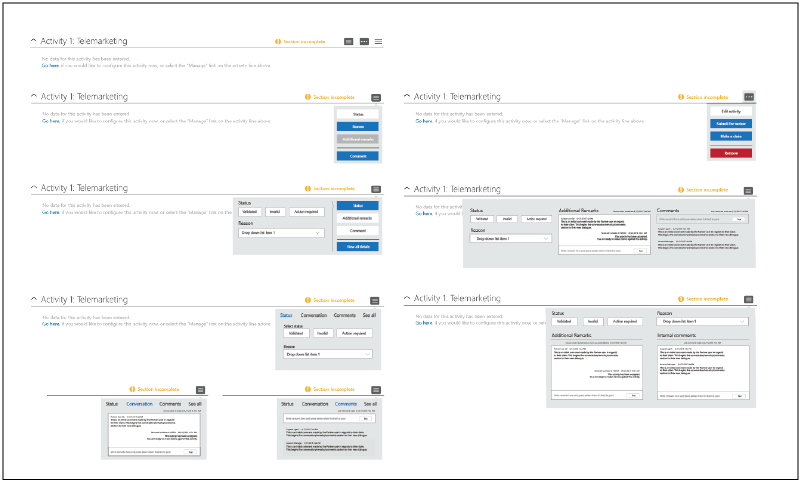
Task: Click Submit for review in the ellipsis menu
Action: pos(730,123)
